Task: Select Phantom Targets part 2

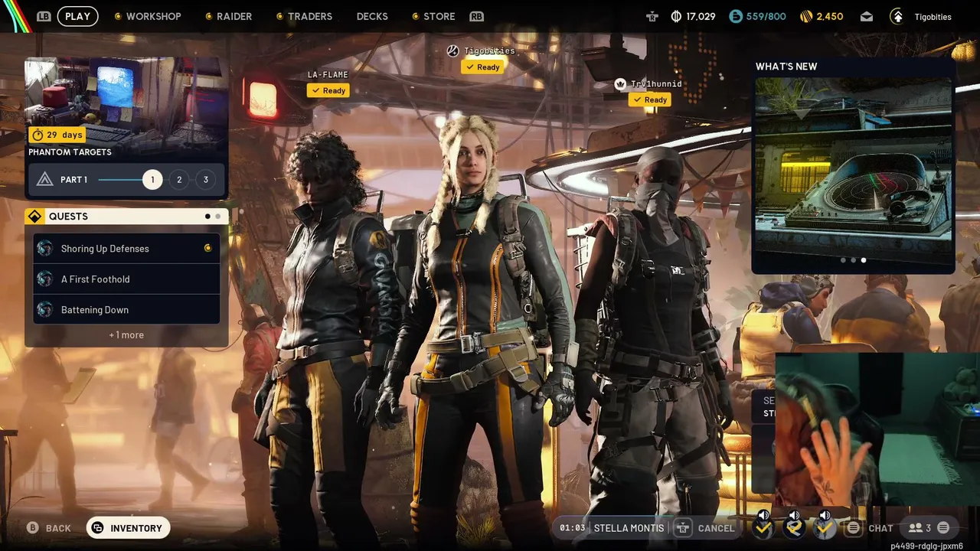Action: pos(179,180)
